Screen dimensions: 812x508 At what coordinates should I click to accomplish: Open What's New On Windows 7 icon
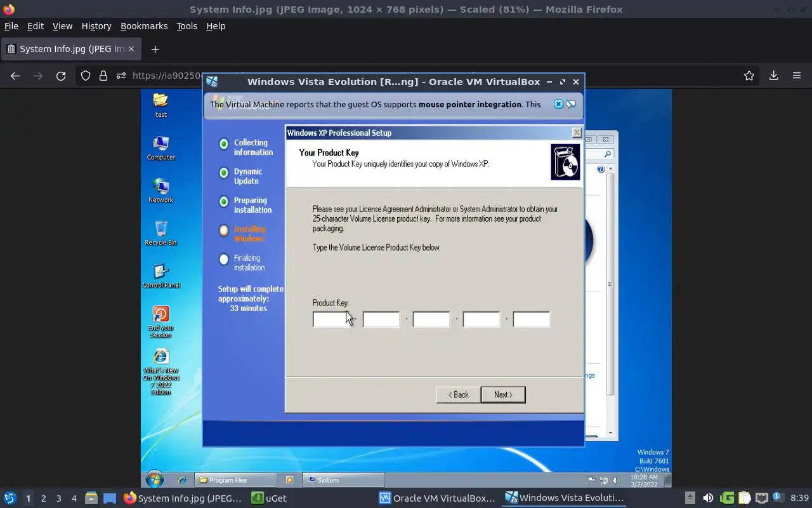(x=160, y=372)
